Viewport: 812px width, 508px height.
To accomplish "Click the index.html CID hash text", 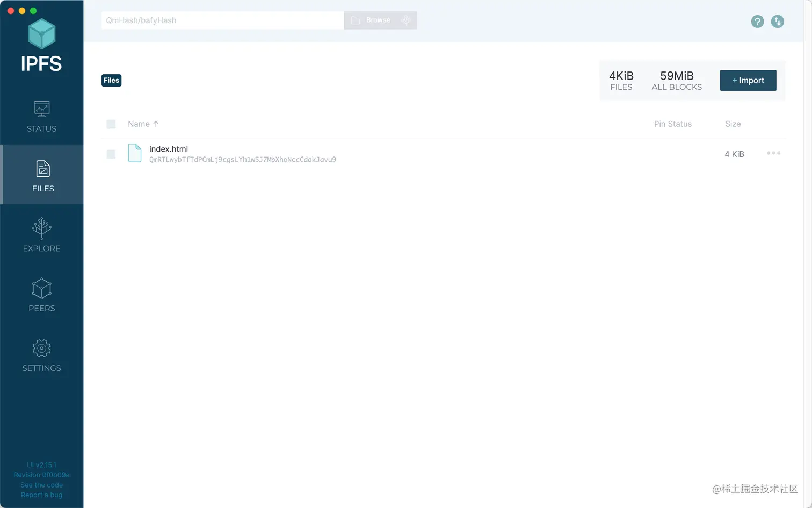I will pos(243,160).
